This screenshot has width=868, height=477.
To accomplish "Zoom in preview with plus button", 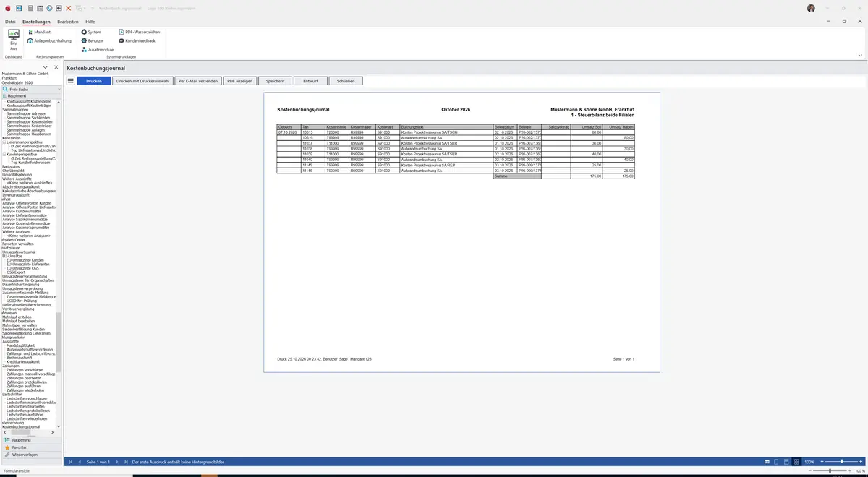I will pyautogui.click(x=860, y=462).
